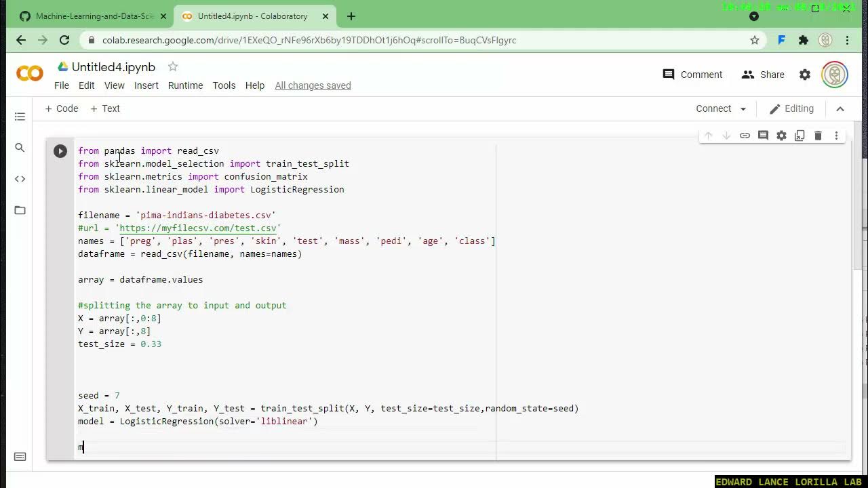Reload the page

(x=64, y=40)
